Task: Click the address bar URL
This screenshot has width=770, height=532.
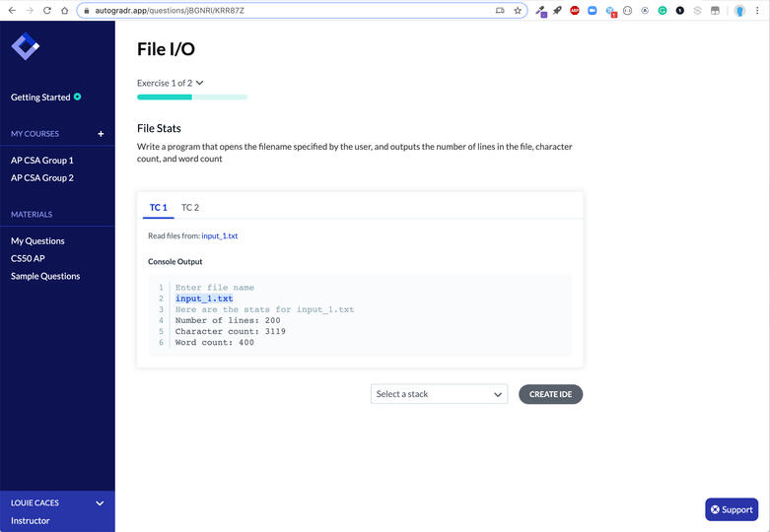Action: tap(170, 10)
